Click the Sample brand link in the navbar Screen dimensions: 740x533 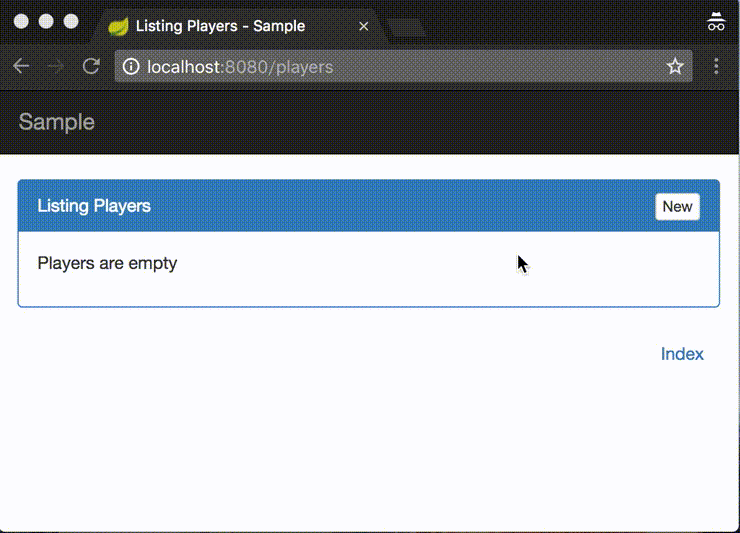click(57, 122)
